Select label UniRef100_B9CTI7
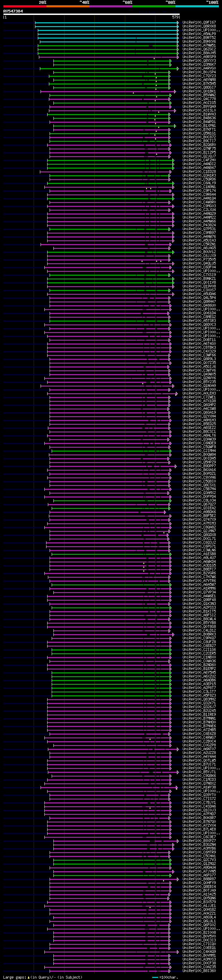This screenshot has width=222, height=980. [x=199, y=141]
